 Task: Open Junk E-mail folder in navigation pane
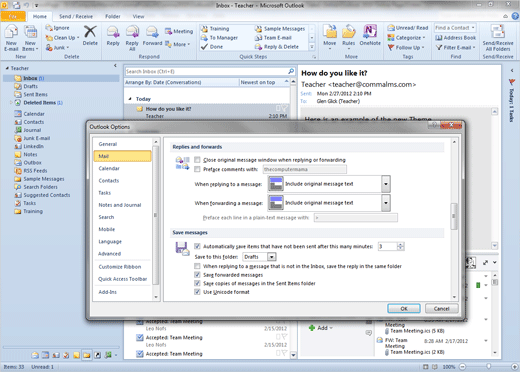point(36,138)
